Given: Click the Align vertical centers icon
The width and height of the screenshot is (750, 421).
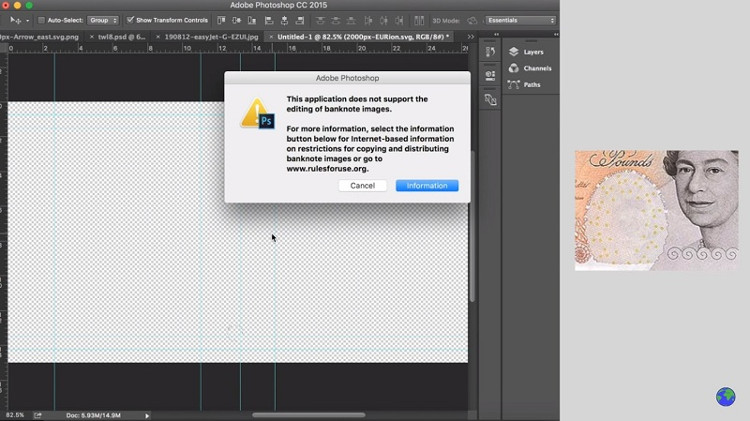Looking at the screenshot, I should coord(236,20).
